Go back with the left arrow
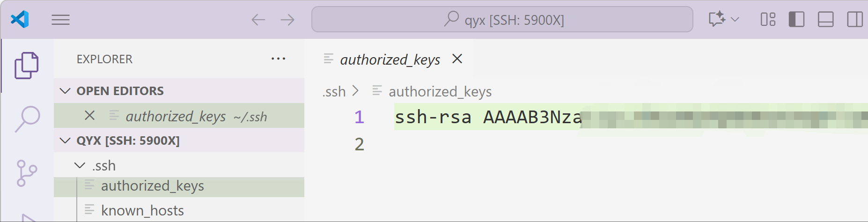 (x=258, y=20)
